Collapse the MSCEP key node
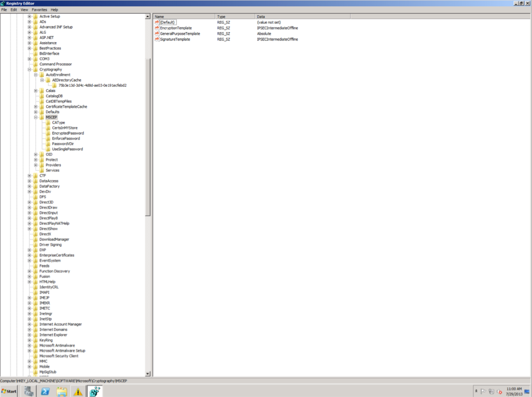This screenshot has width=532, height=397. coord(36,117)
